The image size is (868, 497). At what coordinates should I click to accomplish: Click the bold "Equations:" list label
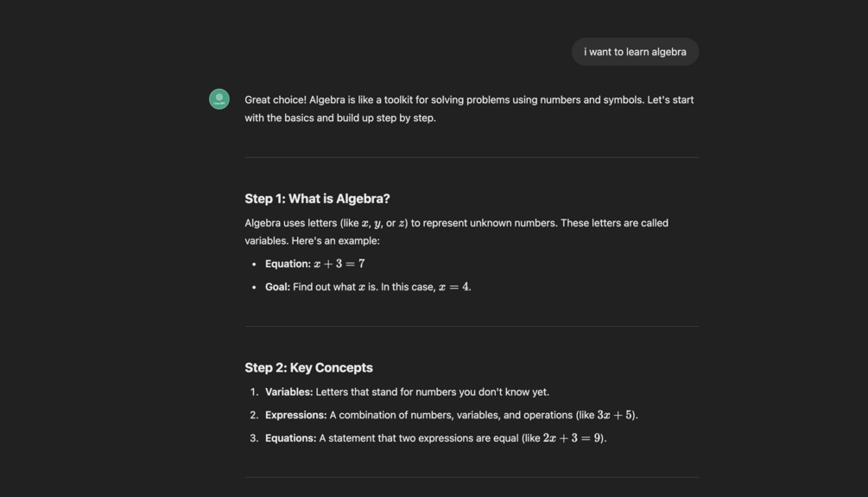pos(290,438)
